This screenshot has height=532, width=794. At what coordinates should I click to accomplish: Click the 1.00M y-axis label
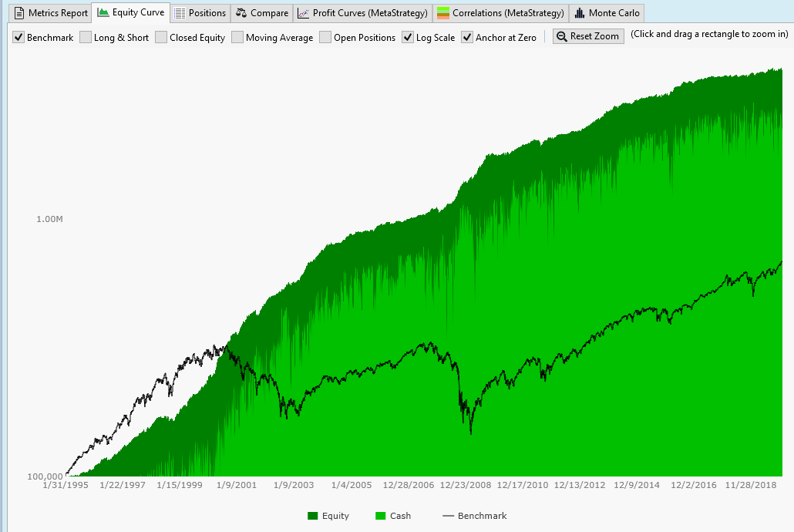[49, 219]
